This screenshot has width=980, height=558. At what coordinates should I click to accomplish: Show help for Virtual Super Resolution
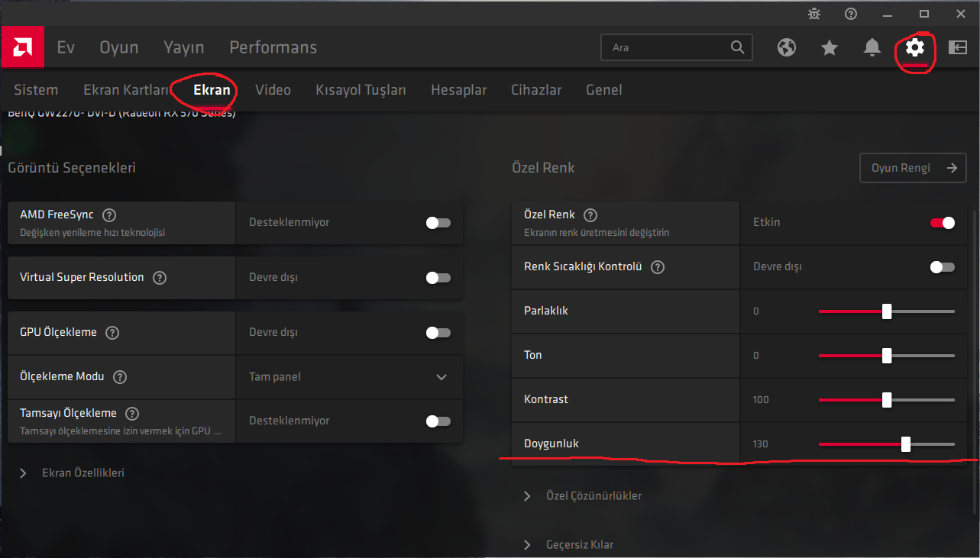(x=160, y=278)
